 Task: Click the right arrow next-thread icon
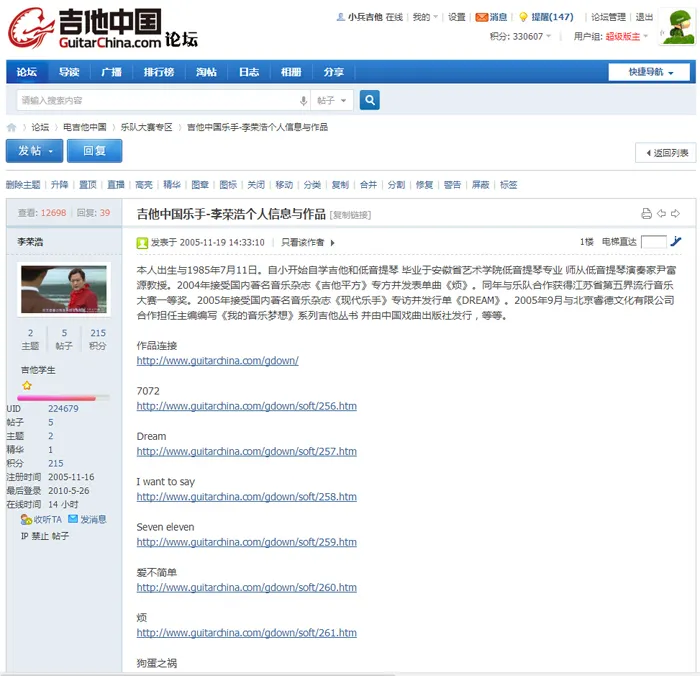click(x=675, y=213)
